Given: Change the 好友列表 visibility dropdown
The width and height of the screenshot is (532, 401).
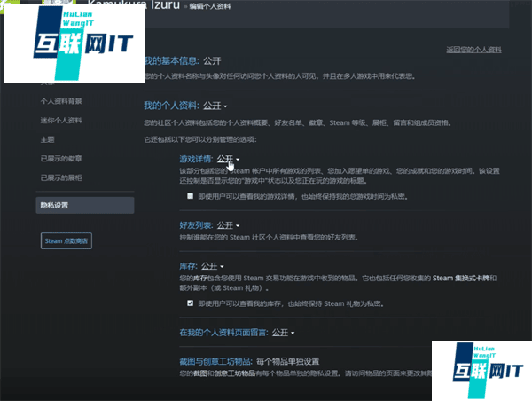Looking at the screenshot, I should click(x=229, y=226).
